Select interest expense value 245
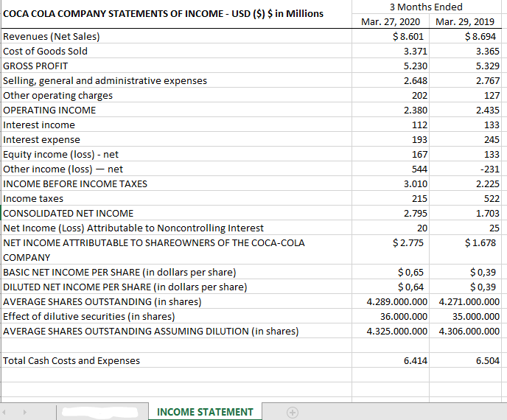The width and height of the screenshot is (507, 420). coord(492,140)
